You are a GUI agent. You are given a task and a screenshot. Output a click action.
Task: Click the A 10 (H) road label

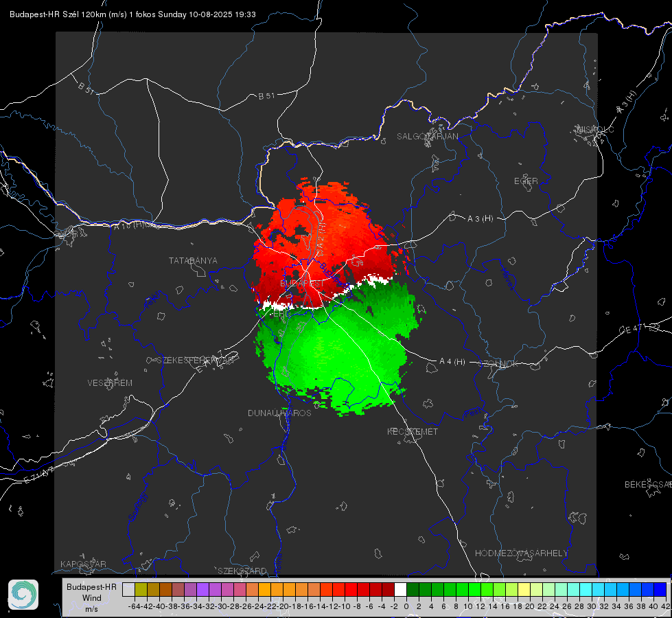tap(128, 225)
